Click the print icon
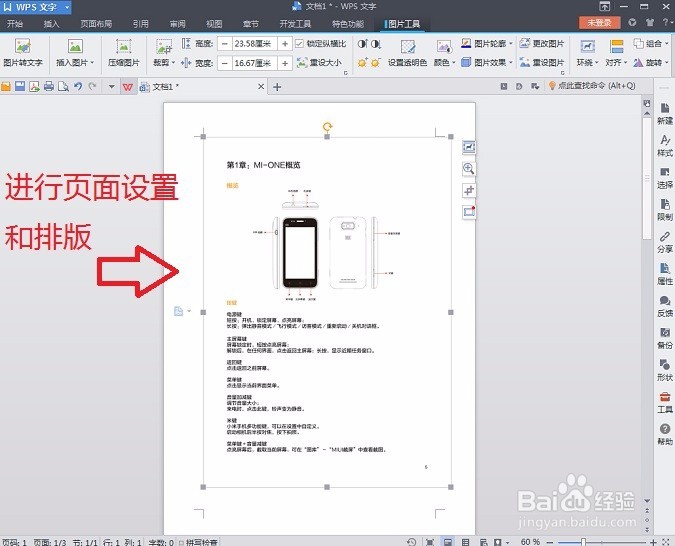Viewport: 675px width, 546px height. click(49, 87)
